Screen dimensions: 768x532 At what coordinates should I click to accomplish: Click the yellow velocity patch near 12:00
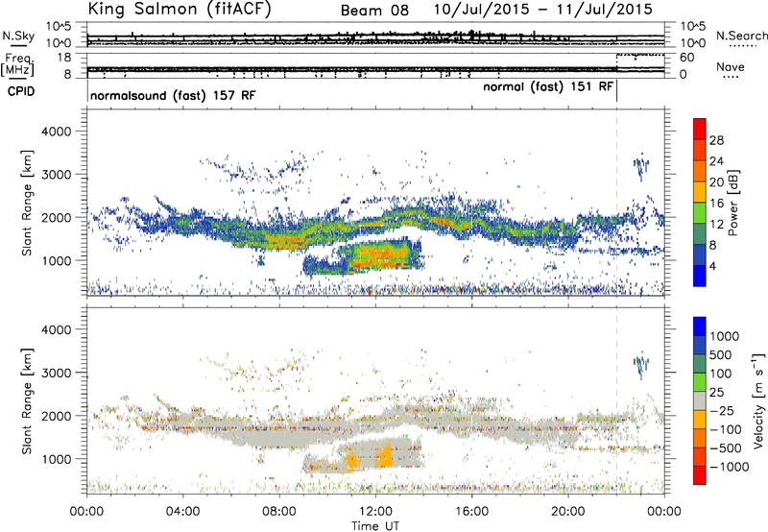pyautogui.click(x=386, y=455)
